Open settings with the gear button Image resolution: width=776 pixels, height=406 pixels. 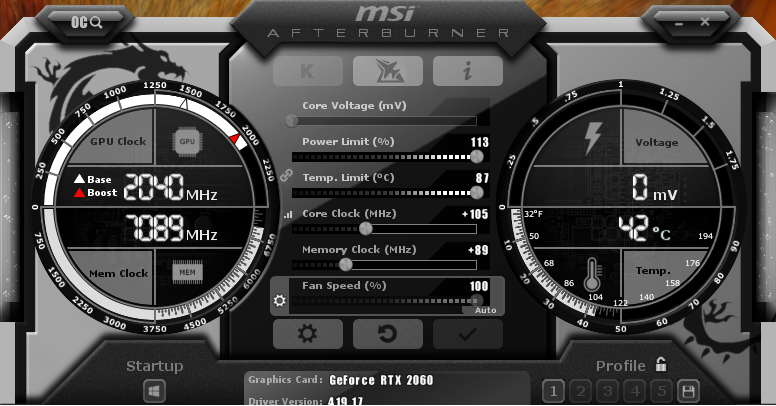(308, 334)
